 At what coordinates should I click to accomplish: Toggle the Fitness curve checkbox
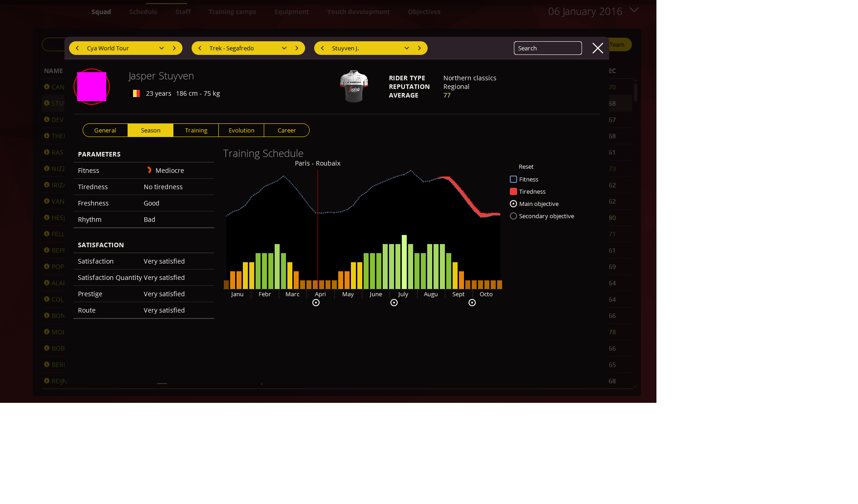tap(513, 180)
